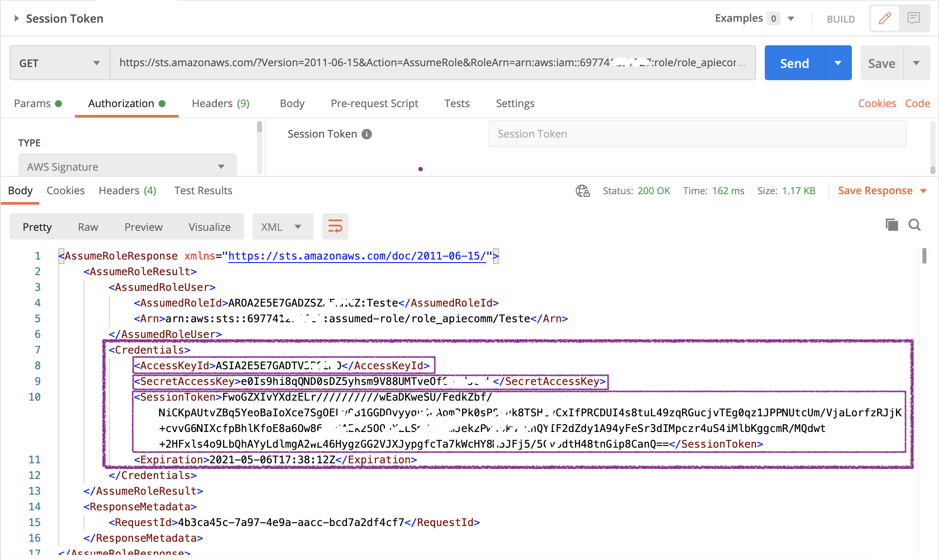
Task: Click the authorization left panel scrollbar
Action: pyautogui.click(x=260, y=127)
